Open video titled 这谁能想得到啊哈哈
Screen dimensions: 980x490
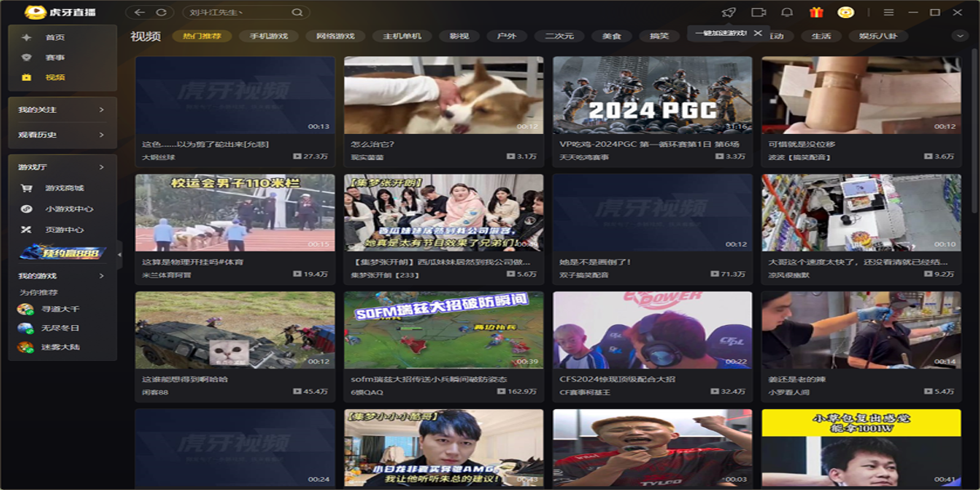[x=185, y=380]
